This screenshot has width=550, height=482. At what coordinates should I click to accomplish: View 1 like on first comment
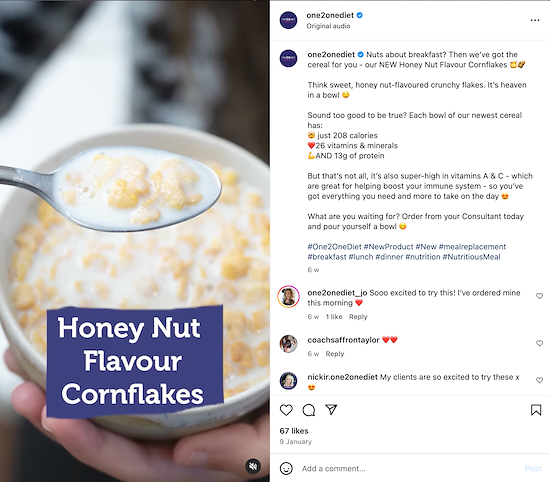(334, 317)
